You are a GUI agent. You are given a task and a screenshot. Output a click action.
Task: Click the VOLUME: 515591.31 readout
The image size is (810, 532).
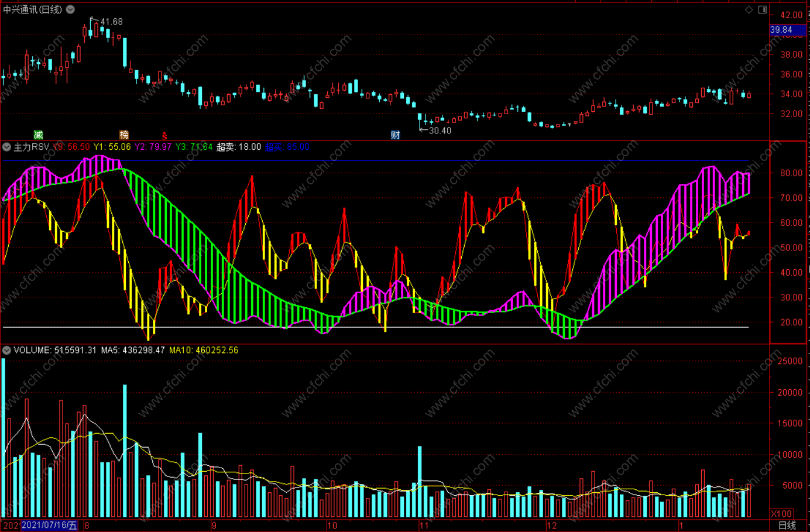coord(55,350)
